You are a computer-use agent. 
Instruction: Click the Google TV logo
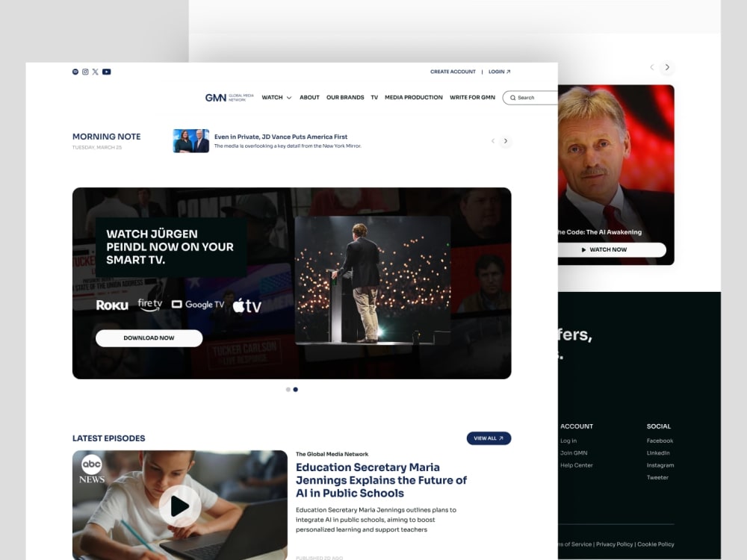click(198, 305)
